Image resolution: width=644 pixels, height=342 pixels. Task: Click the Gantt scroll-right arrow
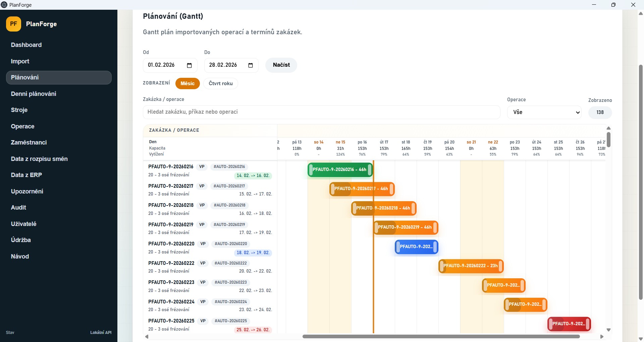click(602, 337)
